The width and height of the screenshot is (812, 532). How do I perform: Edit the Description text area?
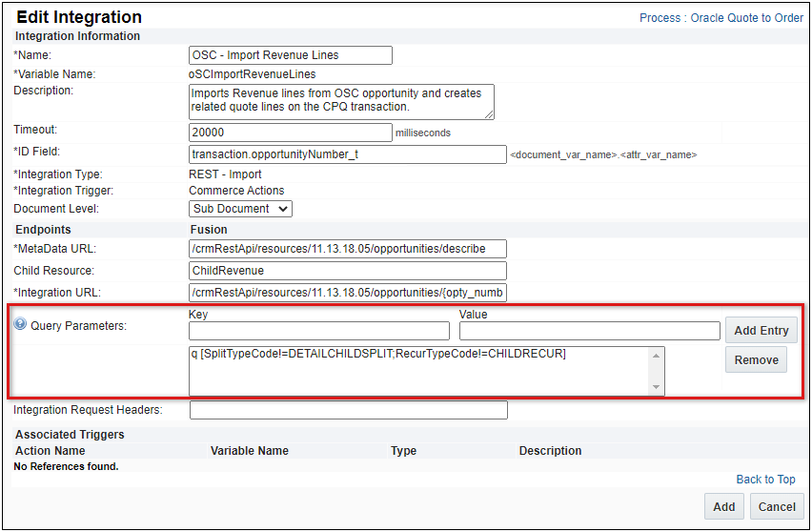click(x=341, y=102)
